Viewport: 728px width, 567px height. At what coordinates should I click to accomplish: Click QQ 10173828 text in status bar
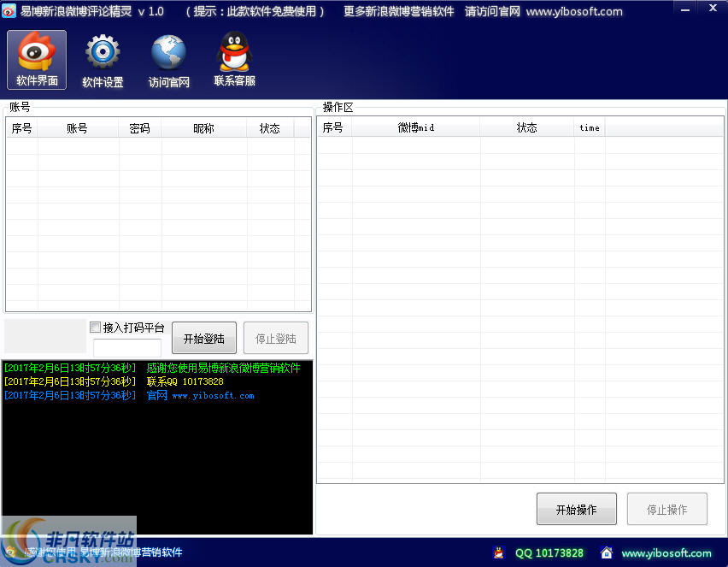click(x=549, y=553)
